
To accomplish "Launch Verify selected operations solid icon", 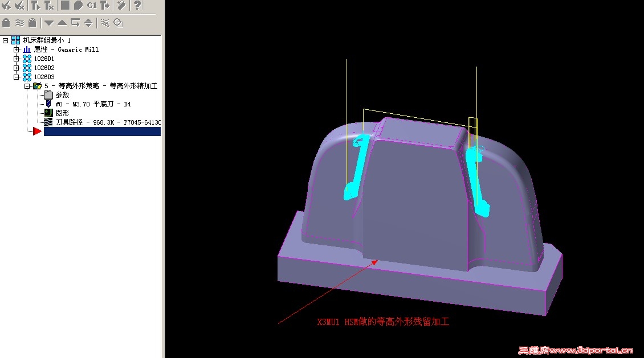I will (78, 5).
